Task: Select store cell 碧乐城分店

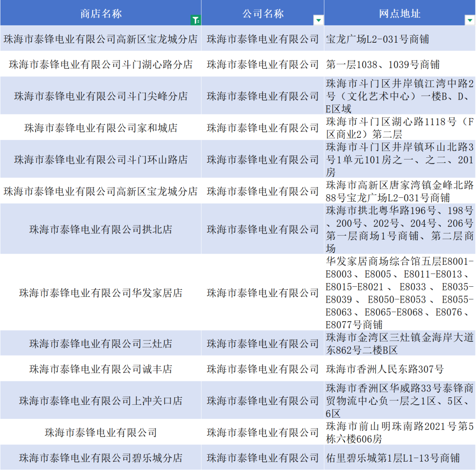Action: tap(101, 458)
